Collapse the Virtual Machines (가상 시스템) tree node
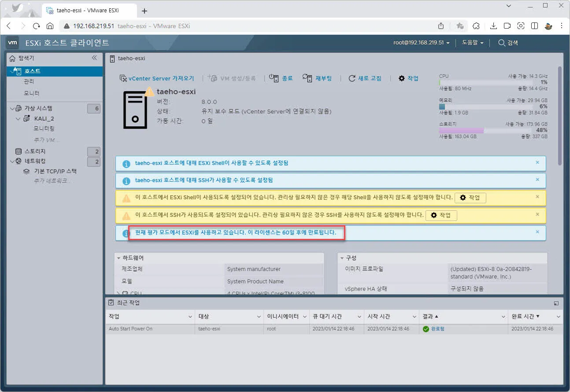The height and width of the screenshot is (392, 570). pyautogui.click(x=11, y=108)
